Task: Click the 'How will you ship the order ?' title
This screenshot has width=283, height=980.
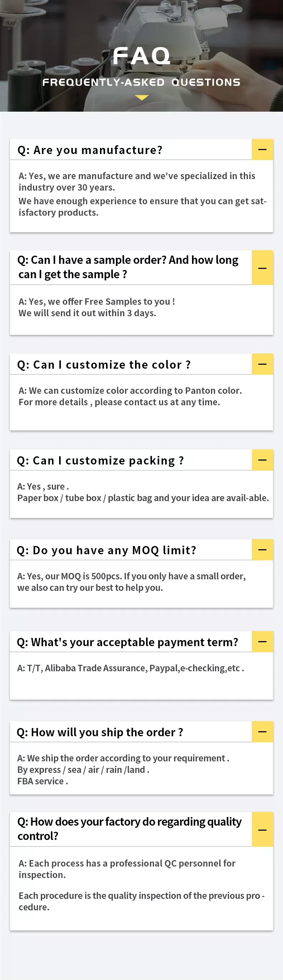Action: [x=100, y=732]
